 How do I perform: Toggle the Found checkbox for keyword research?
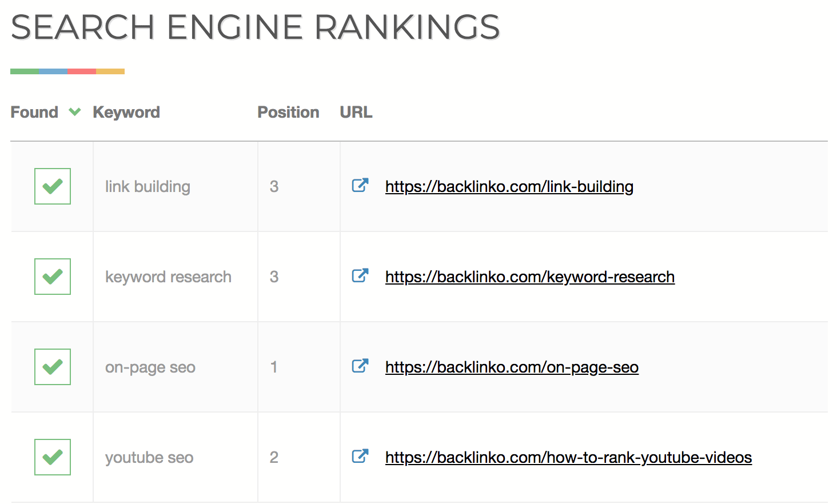coord(53,277)
